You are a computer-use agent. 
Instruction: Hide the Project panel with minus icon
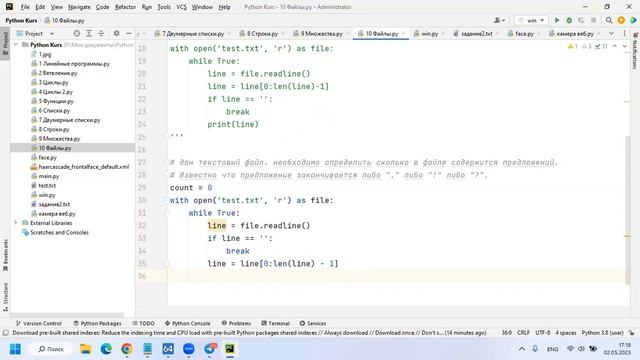click(129, 33)
